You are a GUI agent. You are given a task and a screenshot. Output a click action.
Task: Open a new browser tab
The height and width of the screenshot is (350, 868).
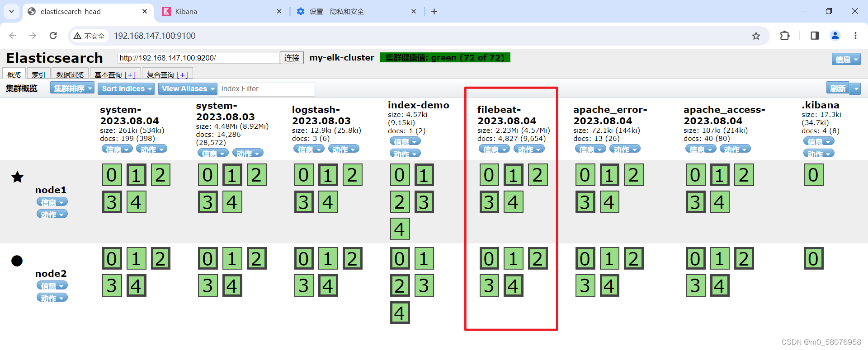click(x=434, y=11)
